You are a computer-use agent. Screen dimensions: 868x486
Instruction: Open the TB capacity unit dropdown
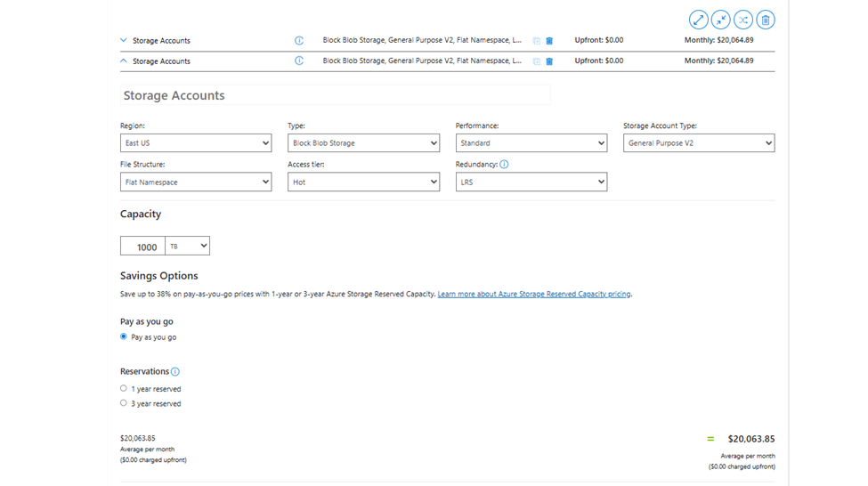pos(188,246)
